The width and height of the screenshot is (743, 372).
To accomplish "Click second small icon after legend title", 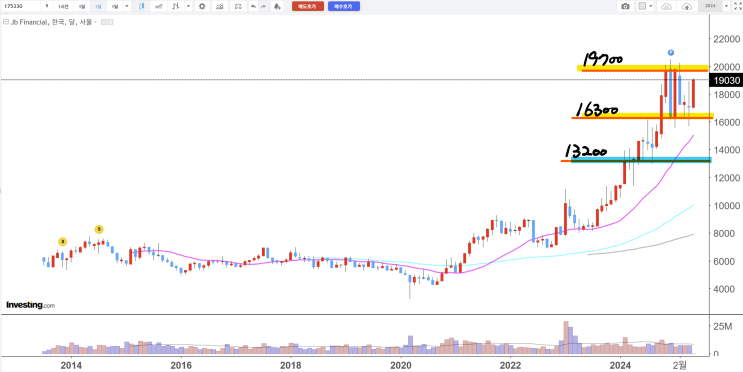I will coord(110,22).
